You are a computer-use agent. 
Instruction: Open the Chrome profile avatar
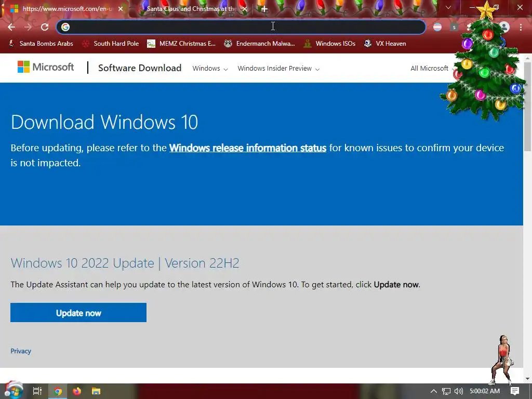pos(504,27)
